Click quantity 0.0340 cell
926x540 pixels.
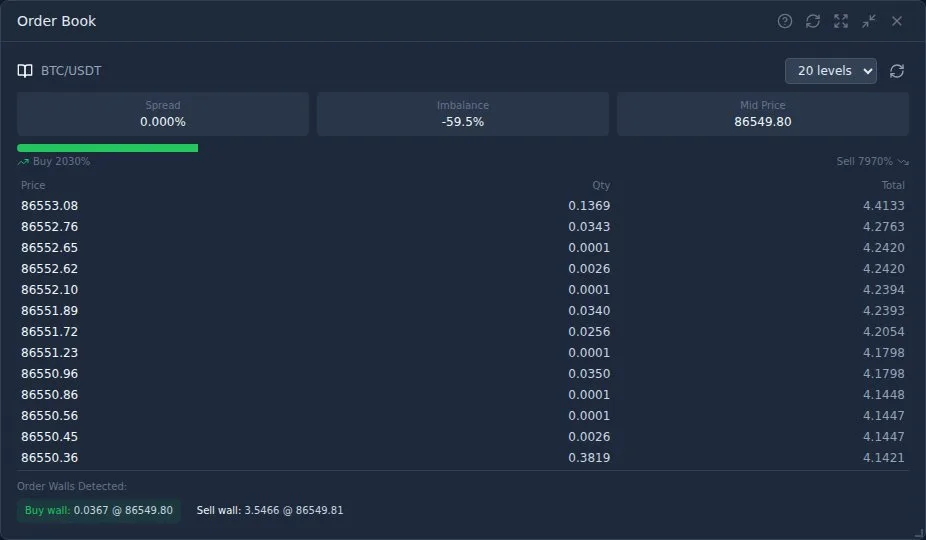point(589,311)
